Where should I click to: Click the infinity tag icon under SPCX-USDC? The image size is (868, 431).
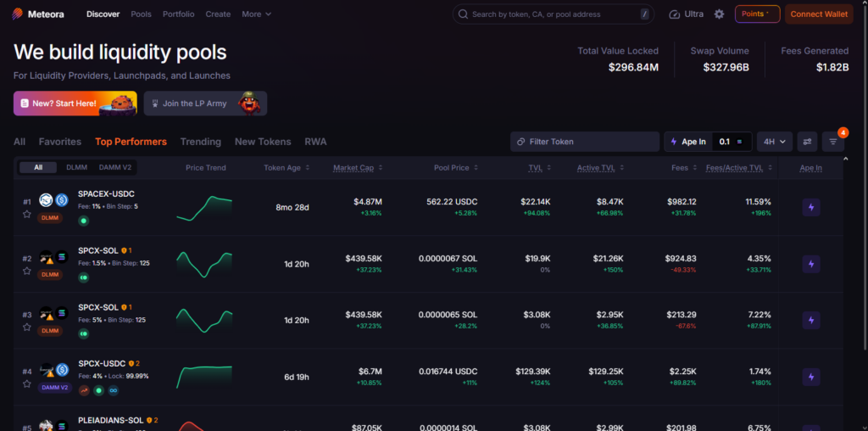pos(114,390)
